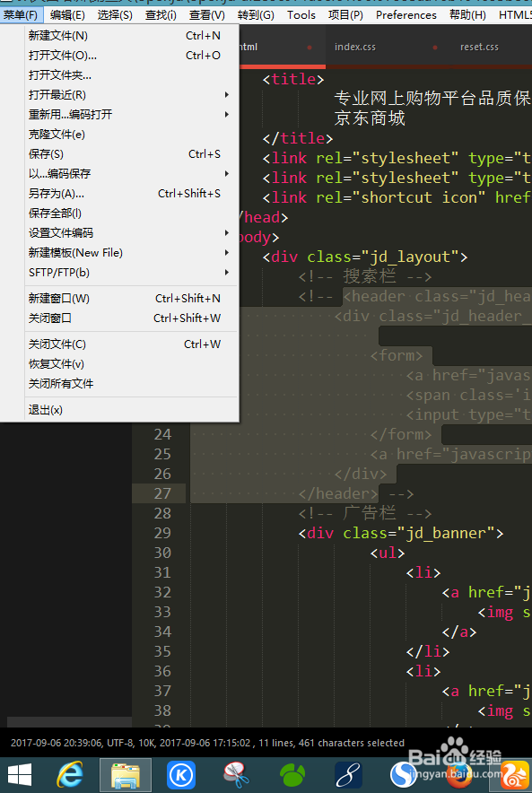Viewport: 532px width, 793px height.
Task: Click the jd_banner div code line
Action: [x=400, y=533]
